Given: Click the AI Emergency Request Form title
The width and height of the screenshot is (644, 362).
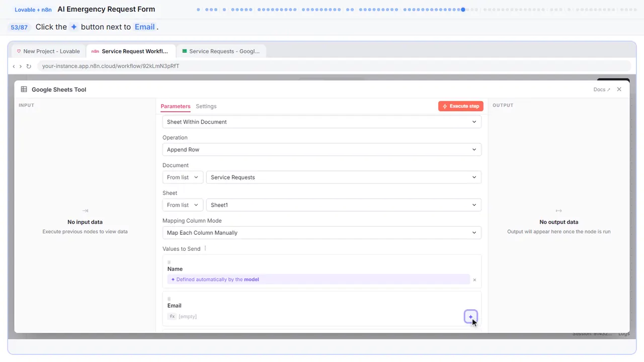Looking at the screenshot, I should pyautogui.click(x=106, y=9).
